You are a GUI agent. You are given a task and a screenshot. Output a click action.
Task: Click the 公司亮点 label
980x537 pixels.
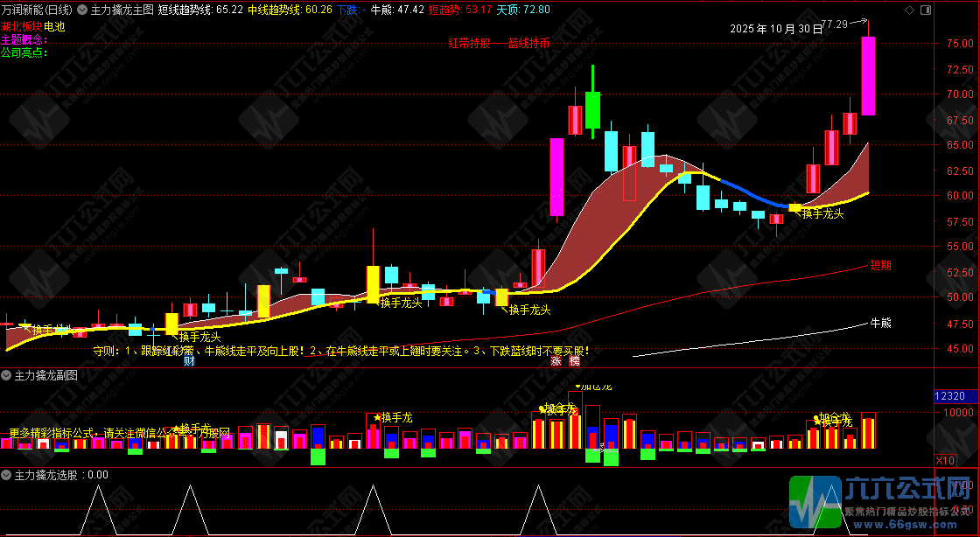24,52
